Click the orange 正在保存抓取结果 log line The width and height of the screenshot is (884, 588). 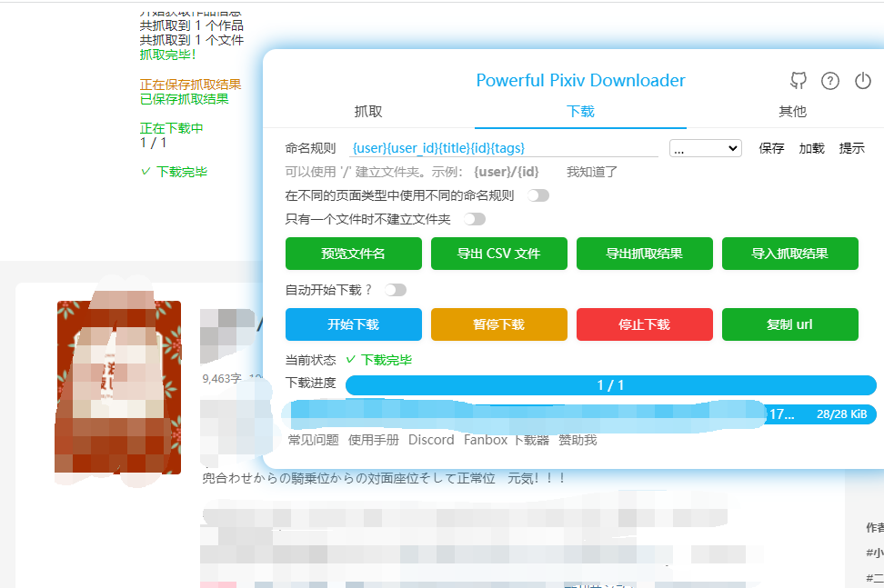(x=191, y=85)
